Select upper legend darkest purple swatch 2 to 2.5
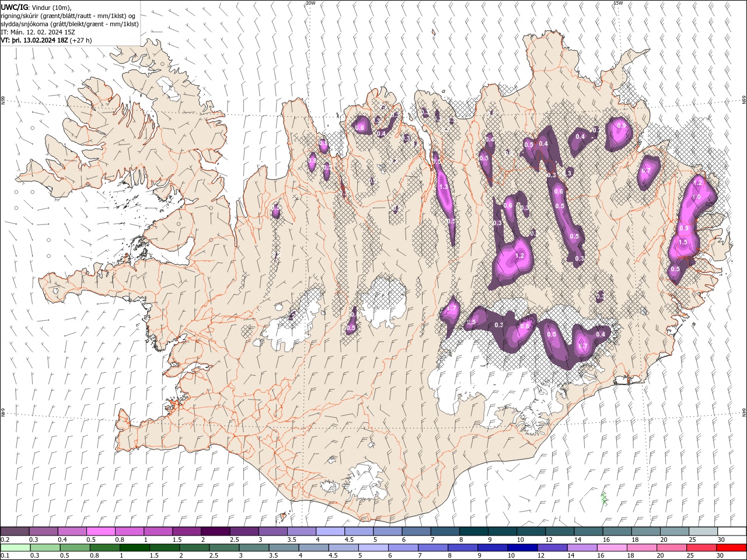This screenshot has height=560, width=747. (x=215, y=531)
